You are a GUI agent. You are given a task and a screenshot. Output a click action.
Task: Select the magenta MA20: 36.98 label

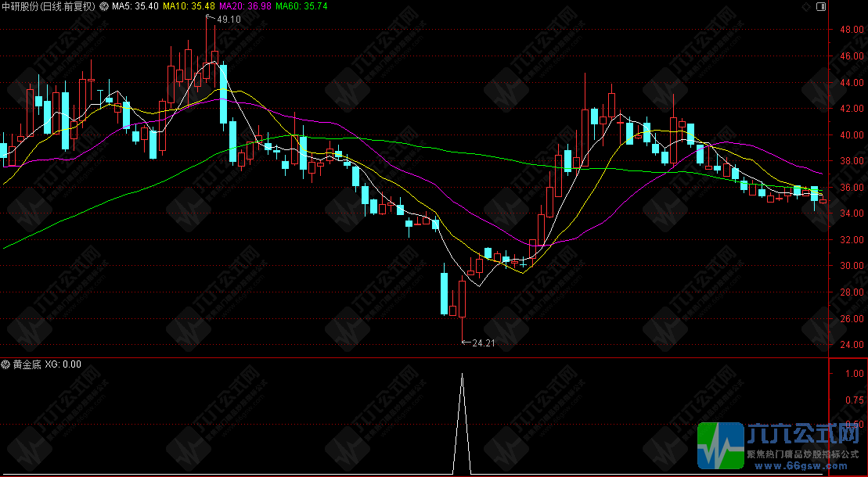click(245, 6)
